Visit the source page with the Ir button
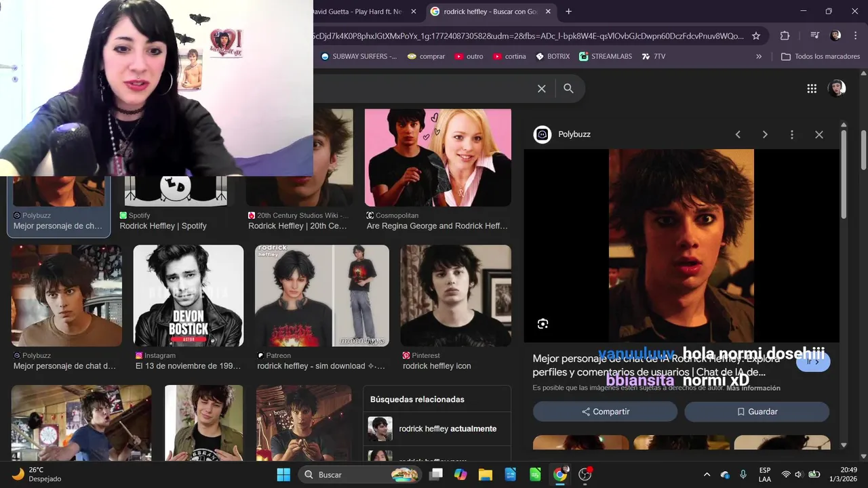The image size is (868, 488). [813, 361]
